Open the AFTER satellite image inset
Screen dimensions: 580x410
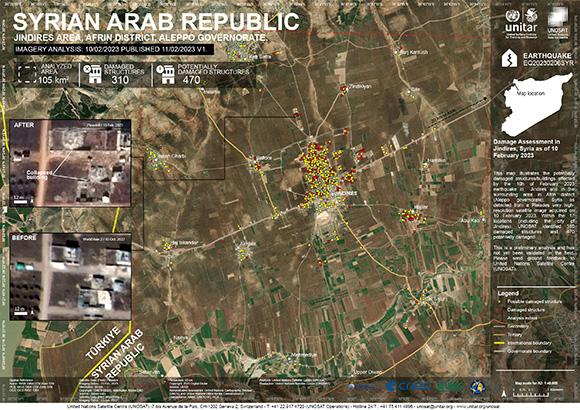pyautogui.click(x=70, y=163)
